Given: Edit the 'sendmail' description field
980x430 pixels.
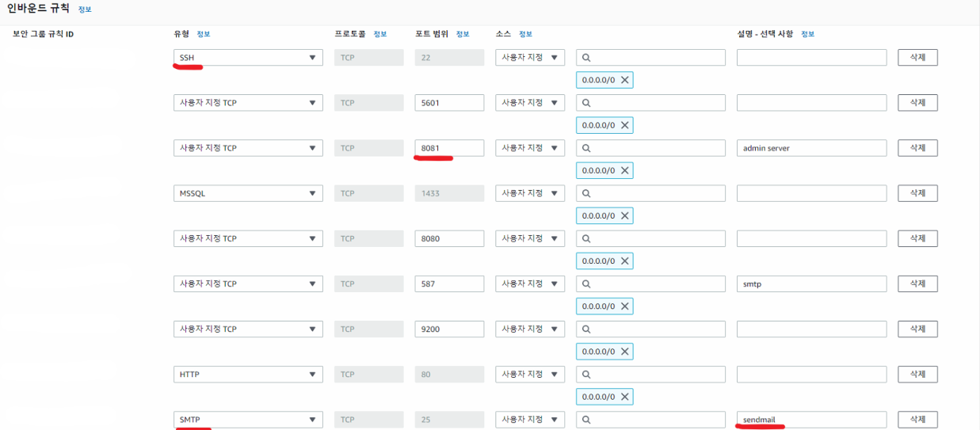Looking at the screenshot, I should [811, 420].
